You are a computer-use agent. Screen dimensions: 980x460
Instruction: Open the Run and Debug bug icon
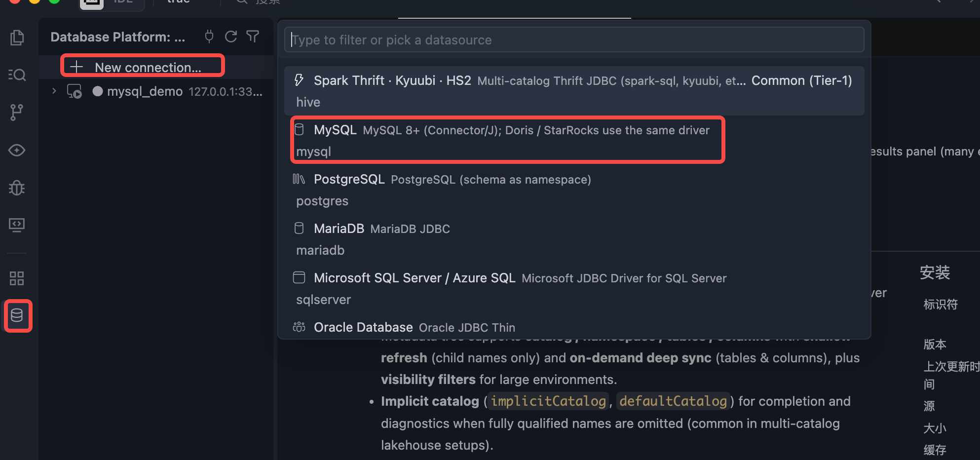pos(17,188)
